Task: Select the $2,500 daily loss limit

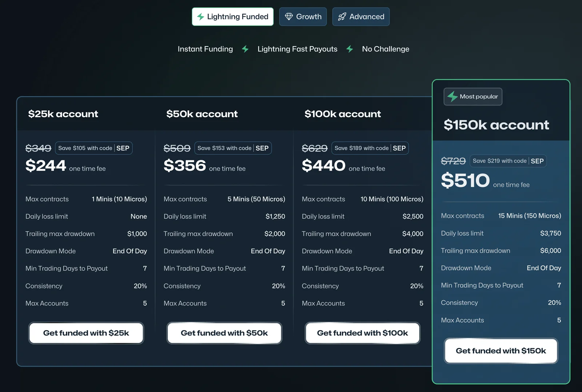Action: (x=413, y=217)
